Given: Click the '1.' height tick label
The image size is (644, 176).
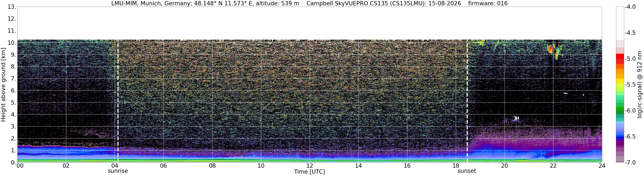Looking at the screenshot, I should coord(13,151).
